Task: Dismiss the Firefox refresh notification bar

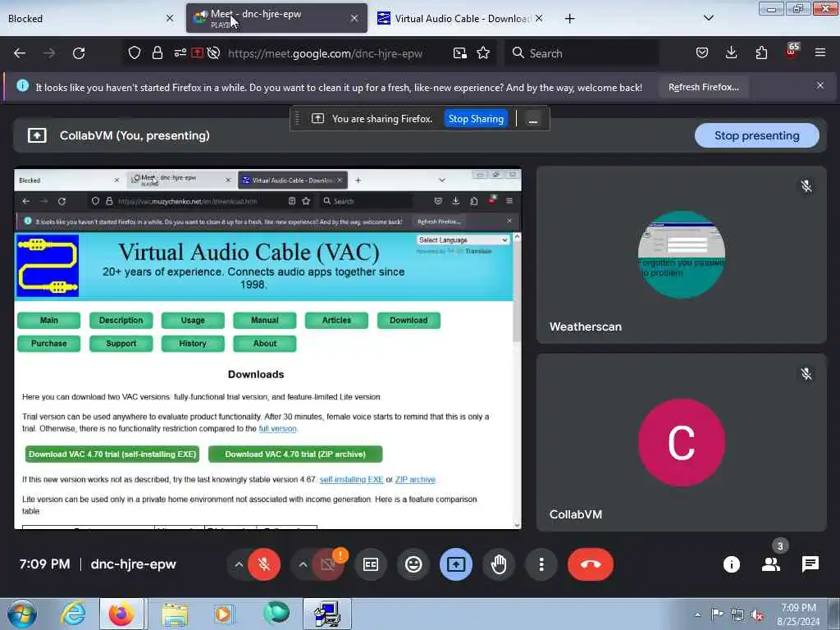Action: click(x=819, y=85)
